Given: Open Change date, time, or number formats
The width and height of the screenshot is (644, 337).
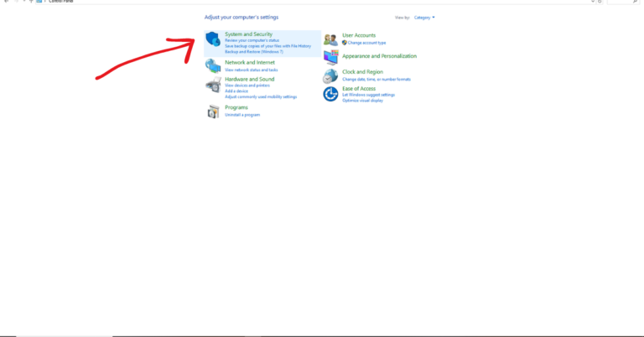Looking at the screenshot, I should tap(377, 79).
